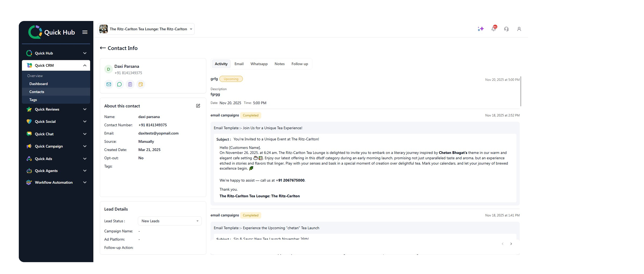This screenshot has width=644, height=274.
Task: Click the WhatsApp chat icon on contact card
Action: point(119,84)
